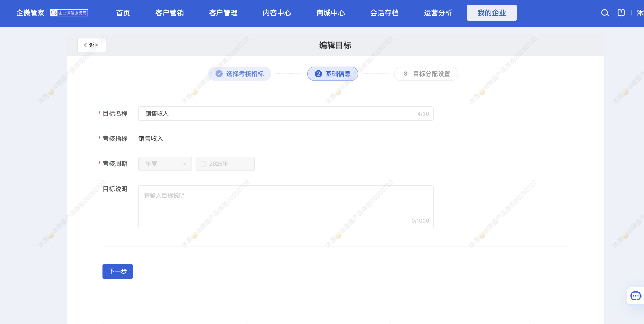Click the 考核周期 field label

click(x=115, y=164)
